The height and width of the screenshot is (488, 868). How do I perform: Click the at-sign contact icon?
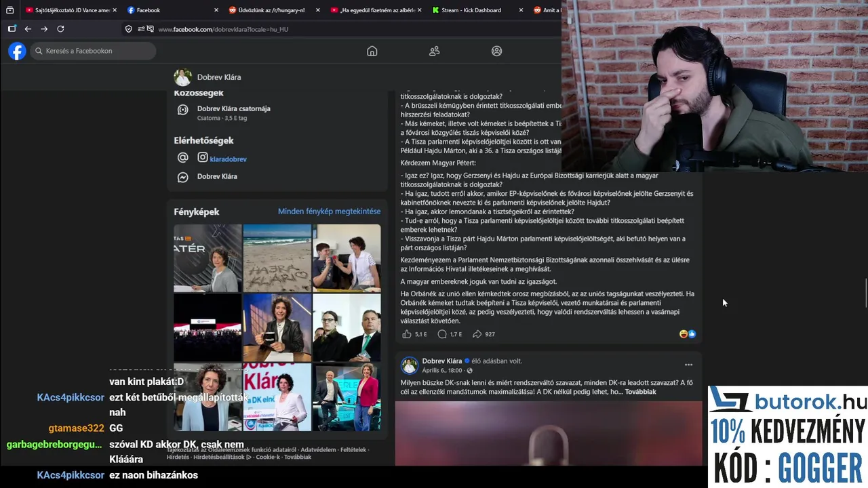182,157
